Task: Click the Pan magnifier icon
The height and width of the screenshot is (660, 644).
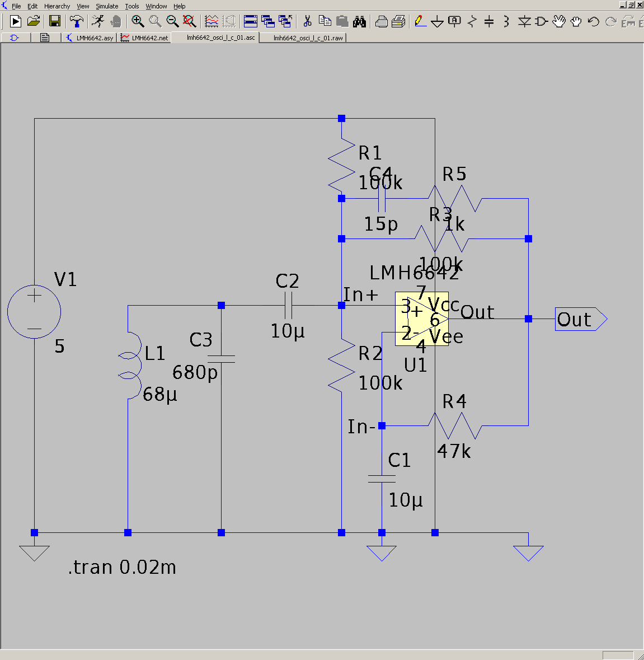Action: point(155,21)
